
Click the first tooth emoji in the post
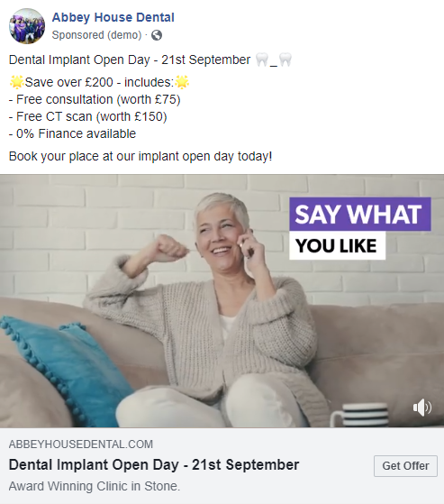(x=262, y=60)
